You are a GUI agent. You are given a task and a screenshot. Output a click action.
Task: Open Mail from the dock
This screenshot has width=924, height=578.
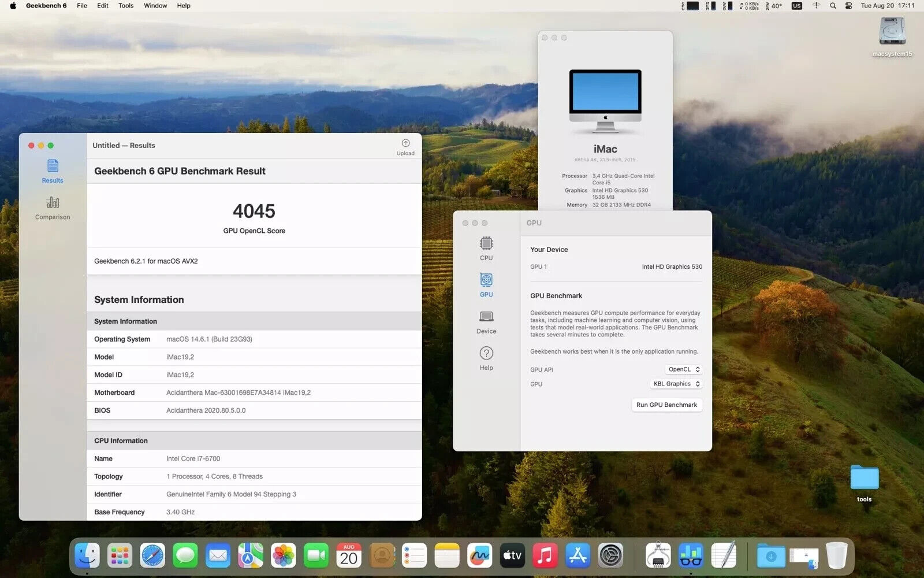pos(218,556)
